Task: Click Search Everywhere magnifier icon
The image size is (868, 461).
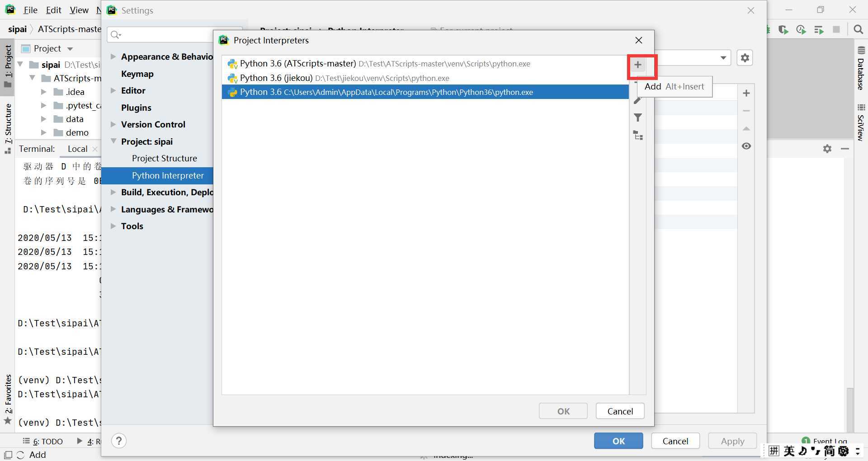Action: tap(858, 29)
